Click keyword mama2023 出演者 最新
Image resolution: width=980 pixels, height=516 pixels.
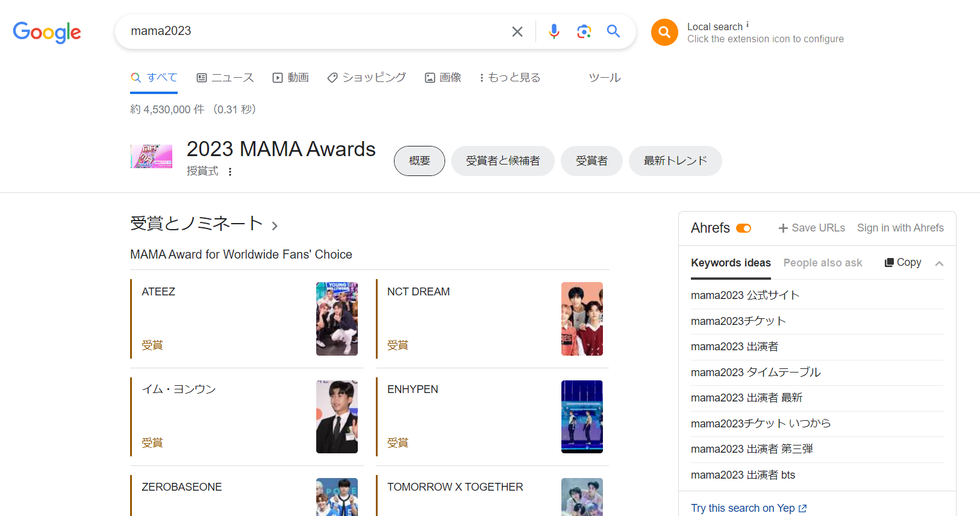tap(747, 398)
